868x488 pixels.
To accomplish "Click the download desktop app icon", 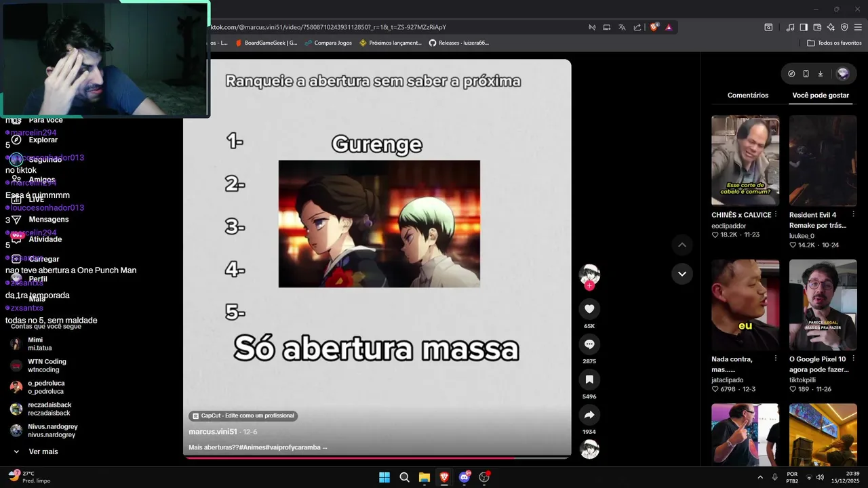I will point(820,74).
